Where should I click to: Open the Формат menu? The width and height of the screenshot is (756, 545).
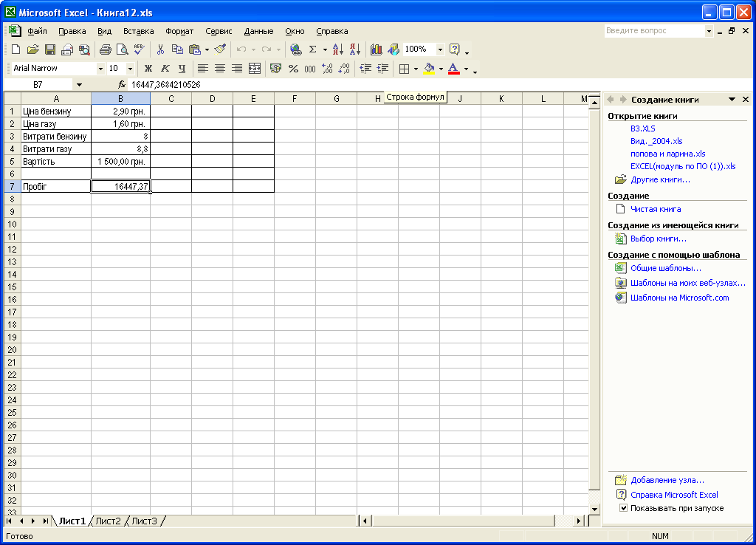179,31
